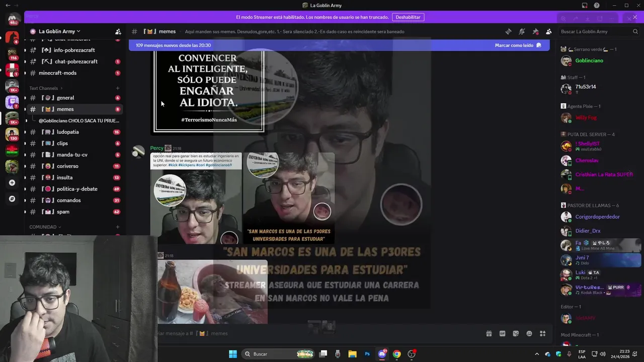Open pinned messages pin icon
Viewport: 644px width, 362px height.
click(535, 31)
